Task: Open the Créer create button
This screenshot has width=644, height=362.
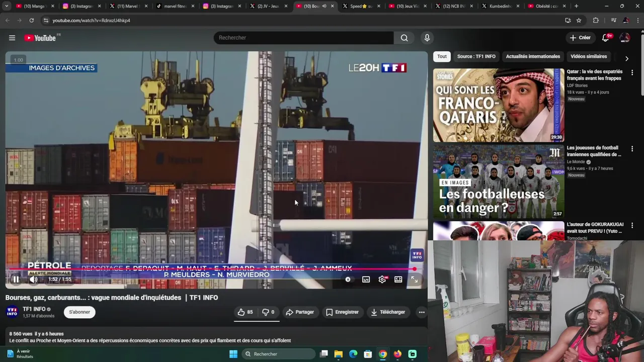Action: [x=580, y=38]
